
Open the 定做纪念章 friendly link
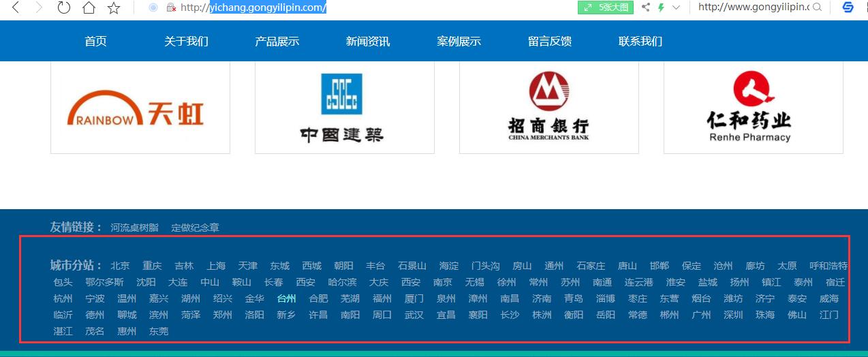(x=195, y=228)
